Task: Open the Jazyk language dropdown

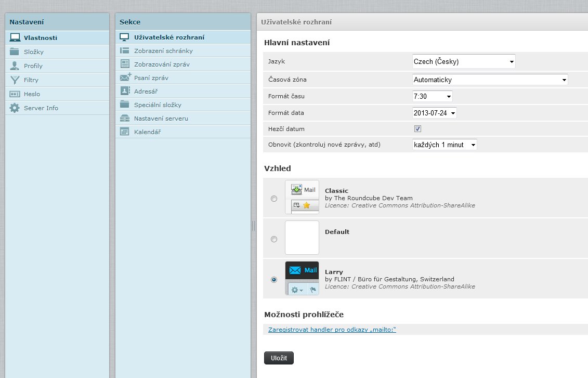Action: 463,62
